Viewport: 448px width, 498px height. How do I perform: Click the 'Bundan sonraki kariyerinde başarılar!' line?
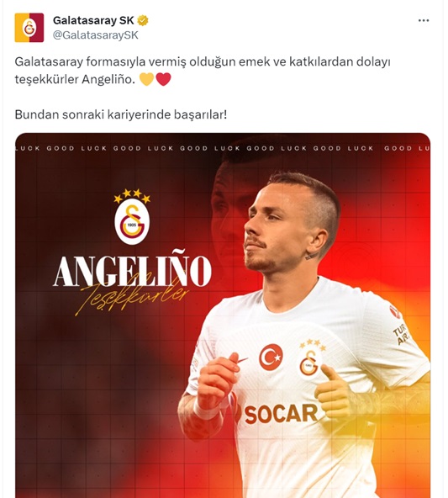tap(121, 114)
